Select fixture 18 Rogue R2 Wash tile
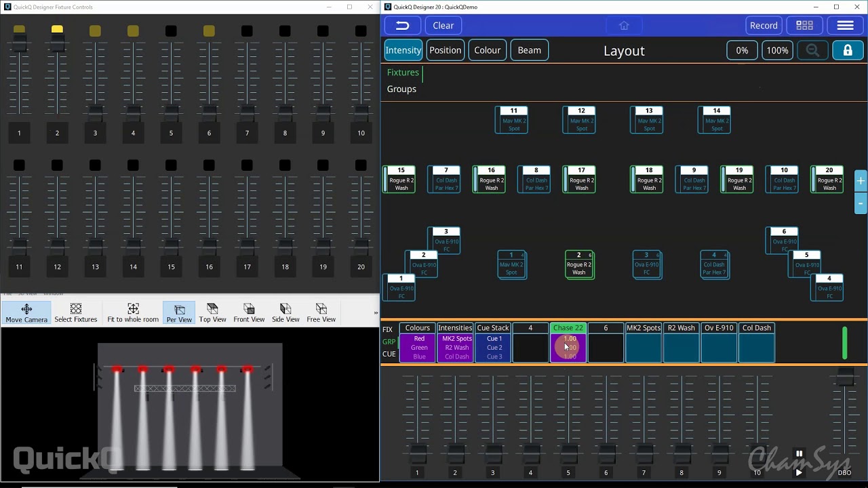The image size is (868, 488). point(647,180)
